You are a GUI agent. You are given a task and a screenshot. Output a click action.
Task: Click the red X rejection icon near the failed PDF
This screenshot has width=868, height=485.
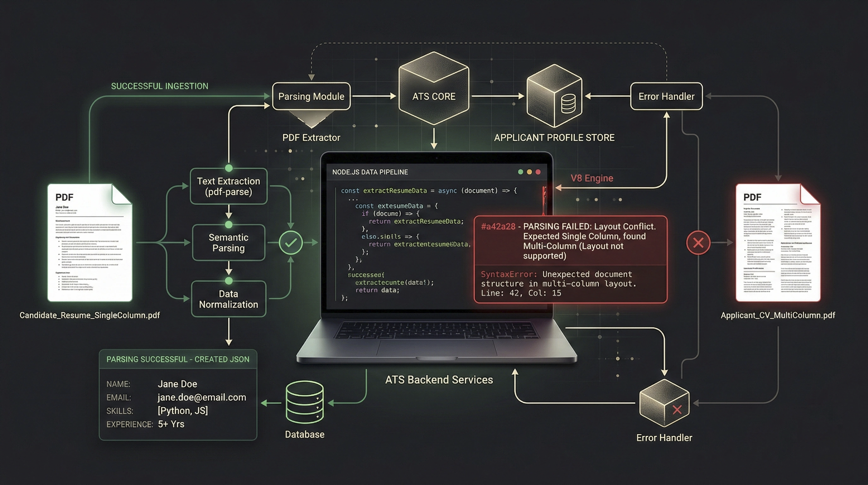pos(699,242)
